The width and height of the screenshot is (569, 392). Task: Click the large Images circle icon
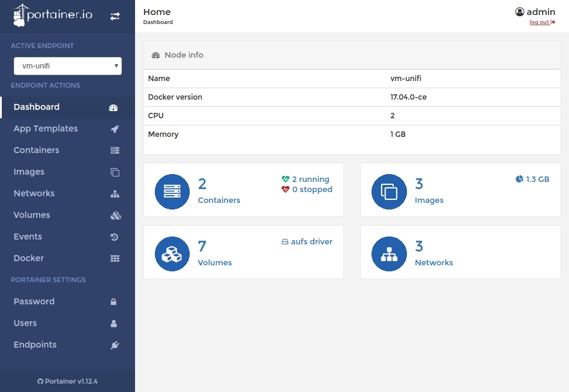(389, 191)
